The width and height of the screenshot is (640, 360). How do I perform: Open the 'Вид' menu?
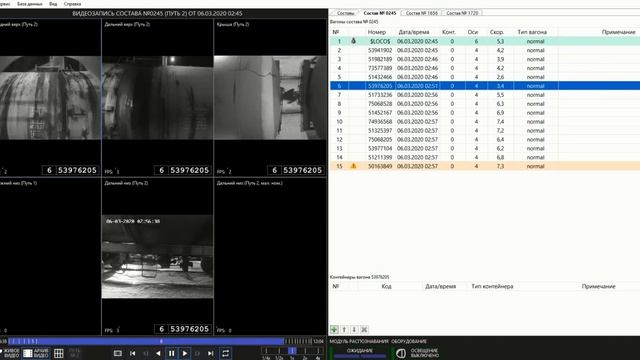point(53,4)
